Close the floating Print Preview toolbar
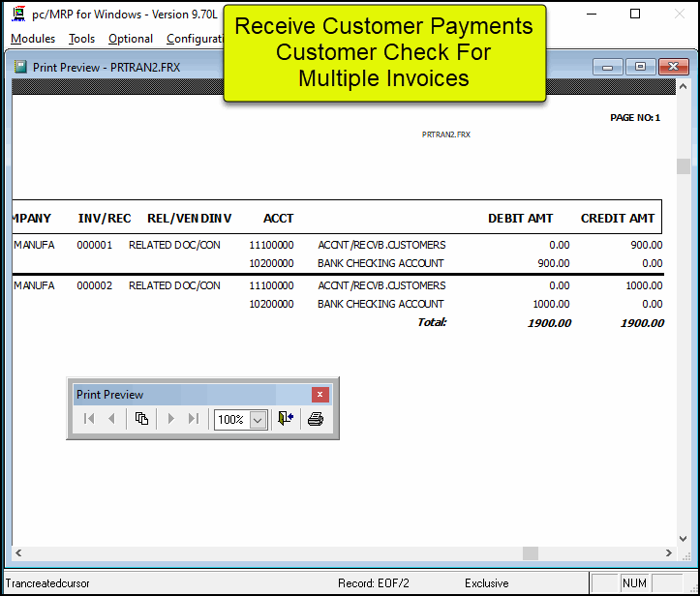The image size is (700, 596). point(320,395)
